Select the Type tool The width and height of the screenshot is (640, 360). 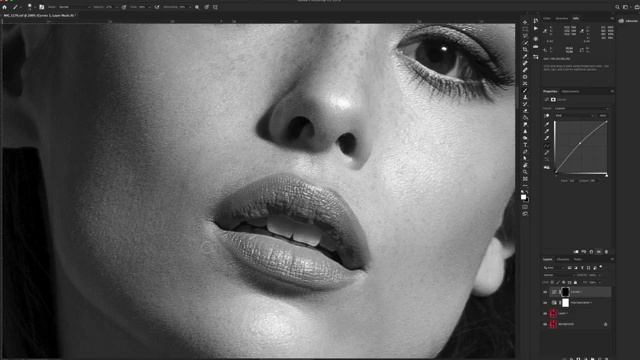pyautogui.click(x=525, y=144)
